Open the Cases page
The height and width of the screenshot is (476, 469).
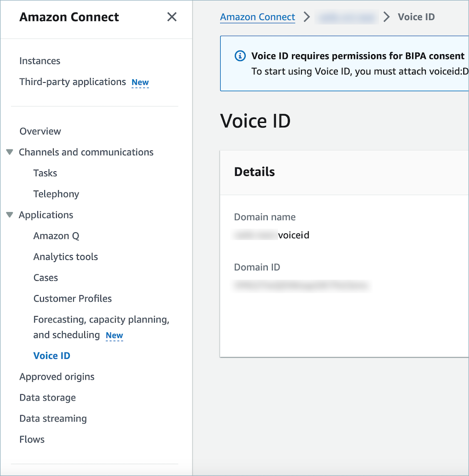coord(45,277)
